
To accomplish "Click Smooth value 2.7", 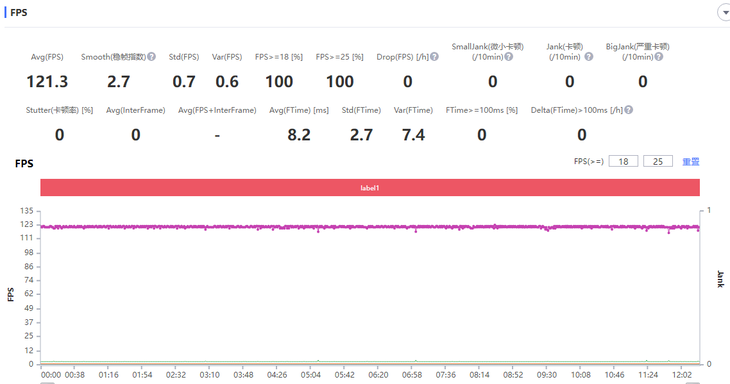I will 118,81.
